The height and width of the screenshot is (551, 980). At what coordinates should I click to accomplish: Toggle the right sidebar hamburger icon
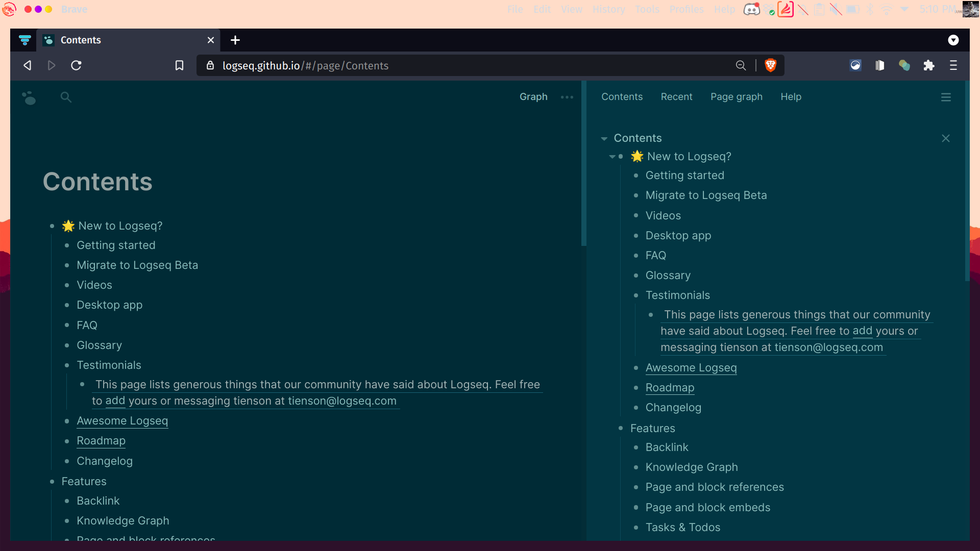946,97
